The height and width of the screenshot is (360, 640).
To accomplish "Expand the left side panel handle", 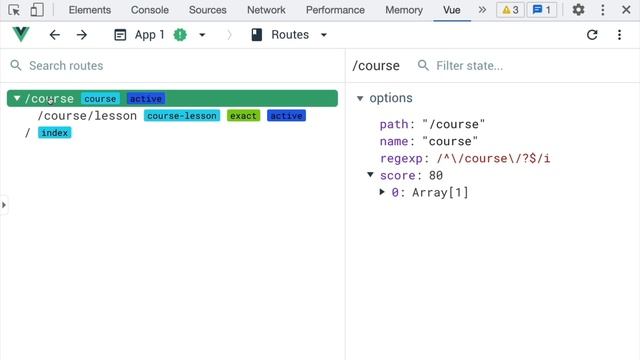I will point(4,204).
